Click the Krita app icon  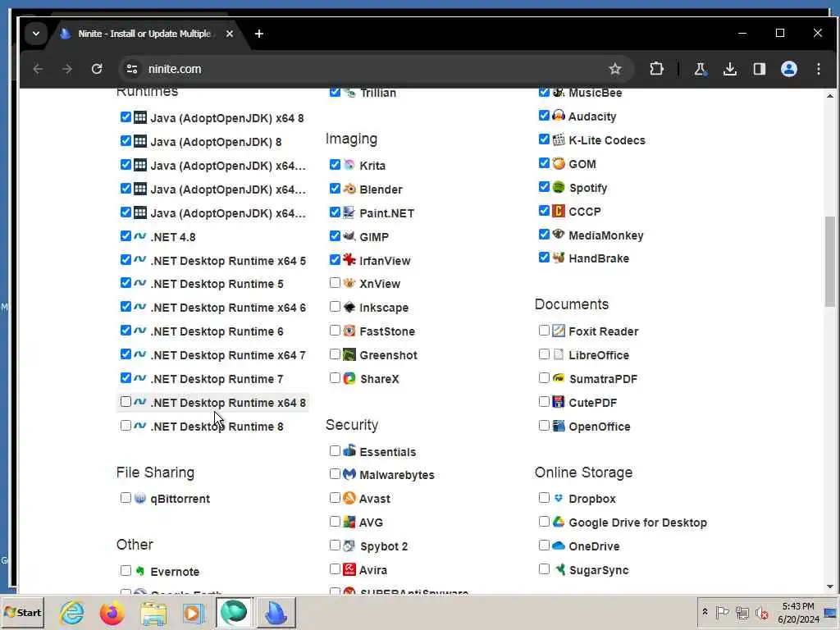tap(349, 165)
